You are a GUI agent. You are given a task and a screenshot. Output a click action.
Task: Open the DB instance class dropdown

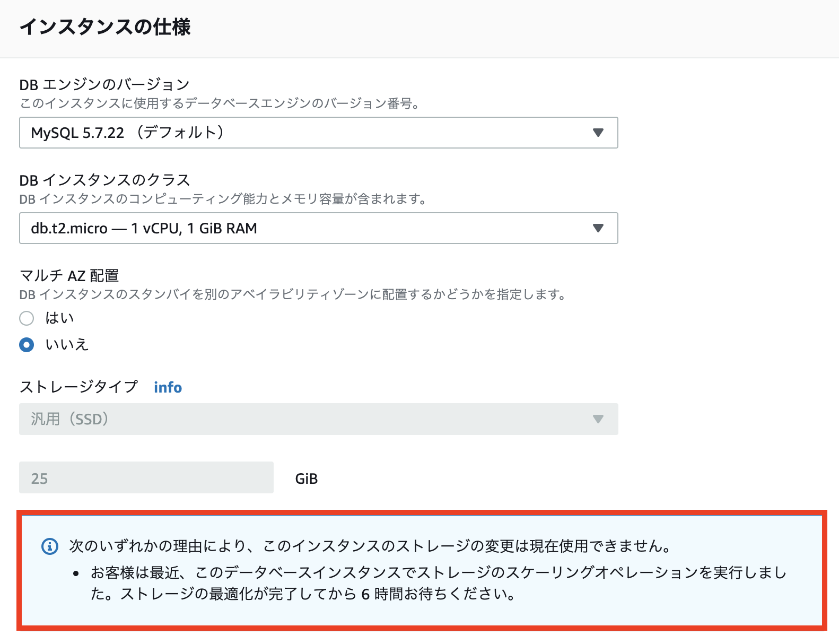(318, 228)
